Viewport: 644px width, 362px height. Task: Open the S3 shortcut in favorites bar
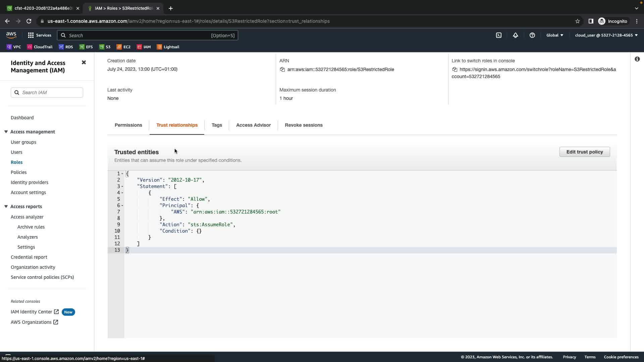(x=105, y=47)
